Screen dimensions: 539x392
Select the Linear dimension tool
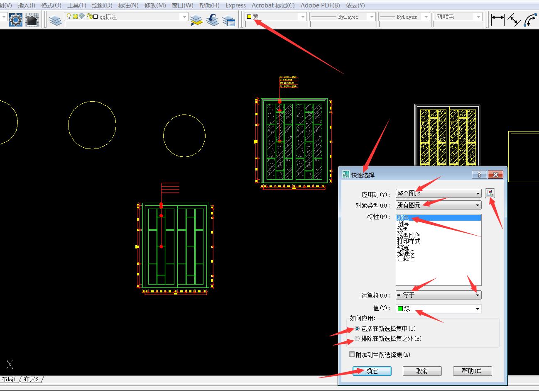[497, 19]
